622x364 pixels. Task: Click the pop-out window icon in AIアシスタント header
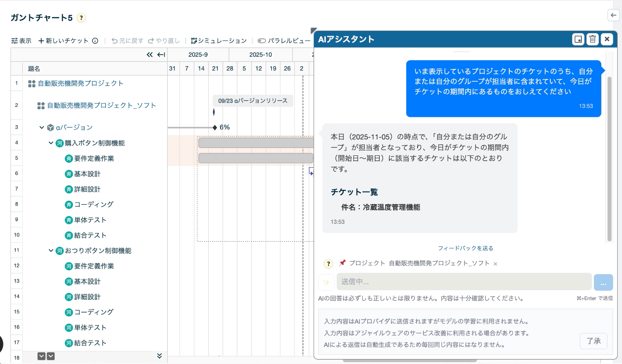coord(578,39)
